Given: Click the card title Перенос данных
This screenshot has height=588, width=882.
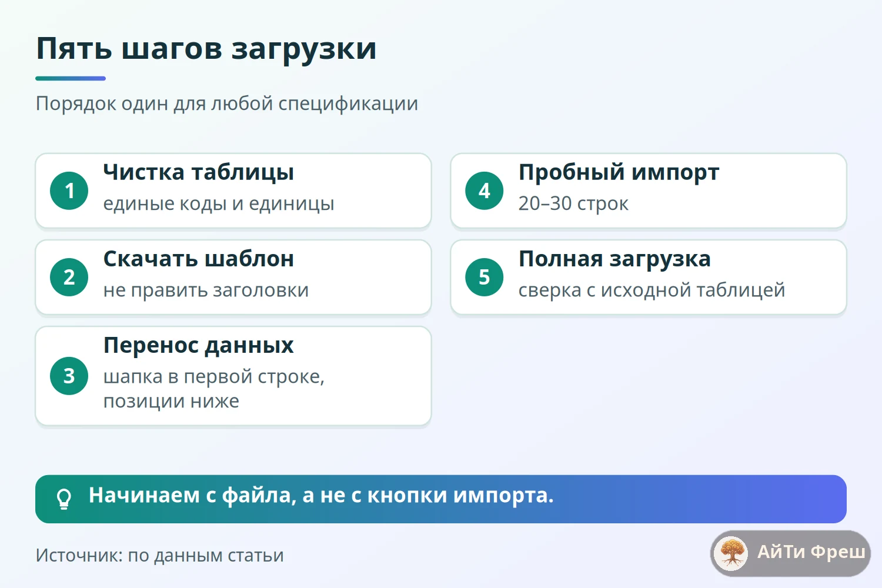Looking at the screenshot, I should pos(199,345).
